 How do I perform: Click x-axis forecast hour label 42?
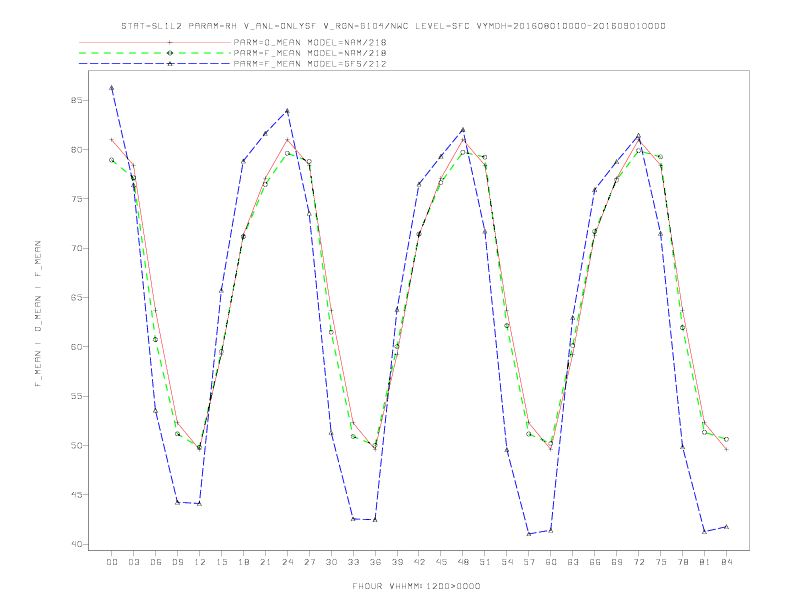419,562
